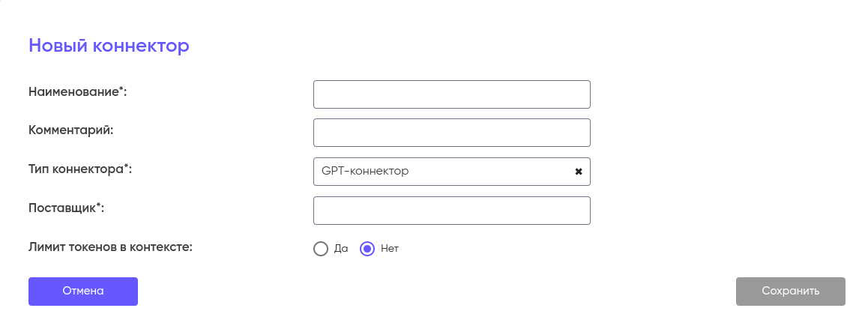Click the required asterisk after Поставщик
Screen dimensions: 868x314
(x=99, y=206)
